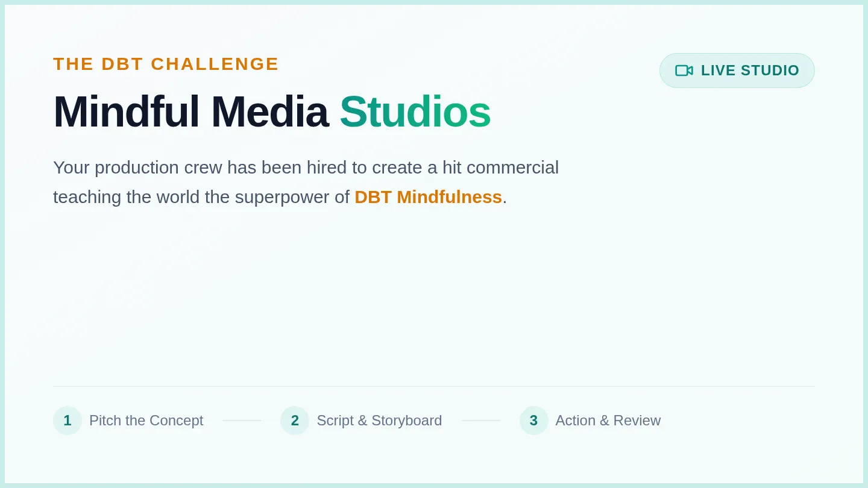Click the 'Pitch the Concept' step label
The image size is (868, 488).
click(146, 421)
